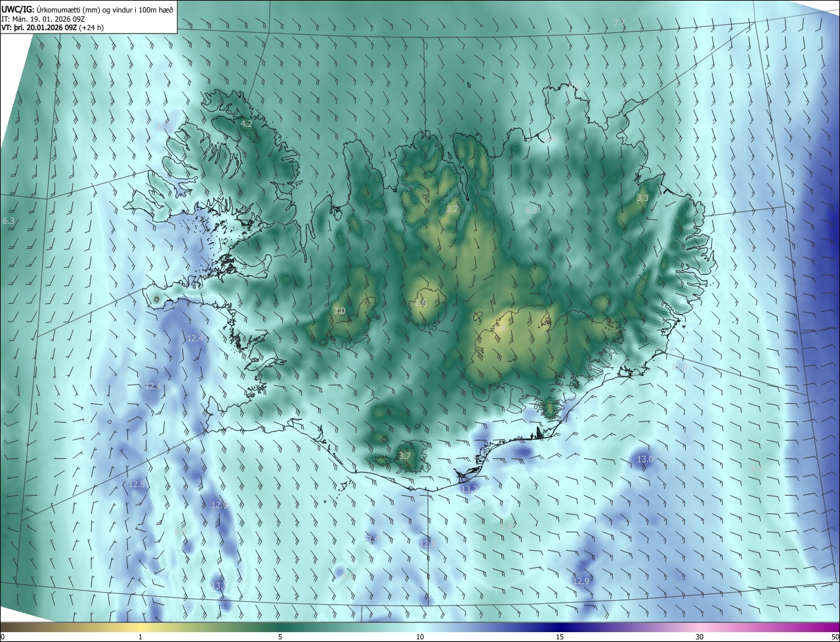Image resolution: width=840 pixels, height=642 pixels.
Task: Click the 3.3 value label on the map
Action: (642, 198)
